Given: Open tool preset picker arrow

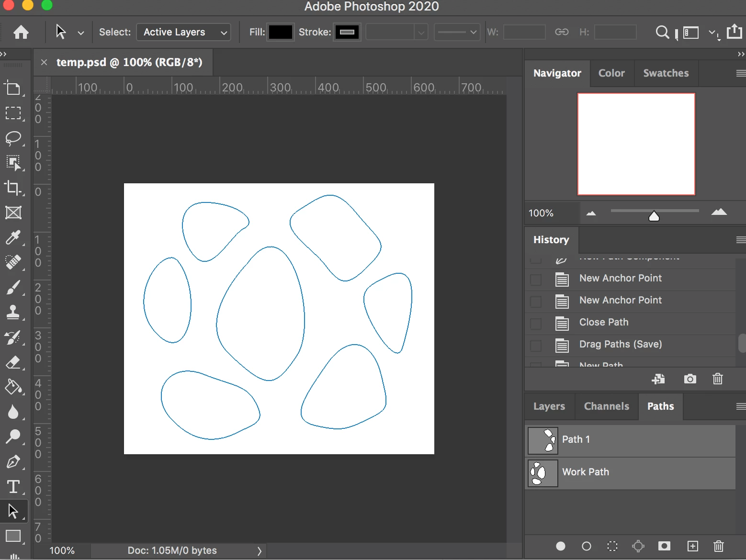Looking at the screenshot, I should [x=81, y=33].
